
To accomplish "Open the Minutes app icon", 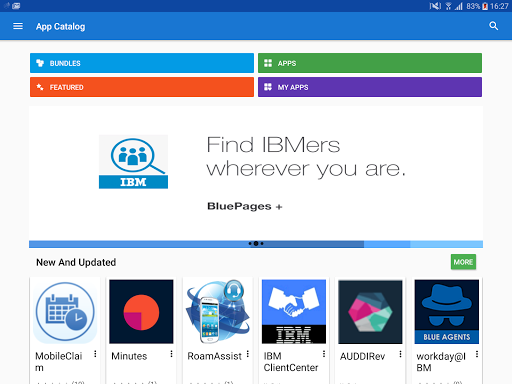I will pos(141,312).
